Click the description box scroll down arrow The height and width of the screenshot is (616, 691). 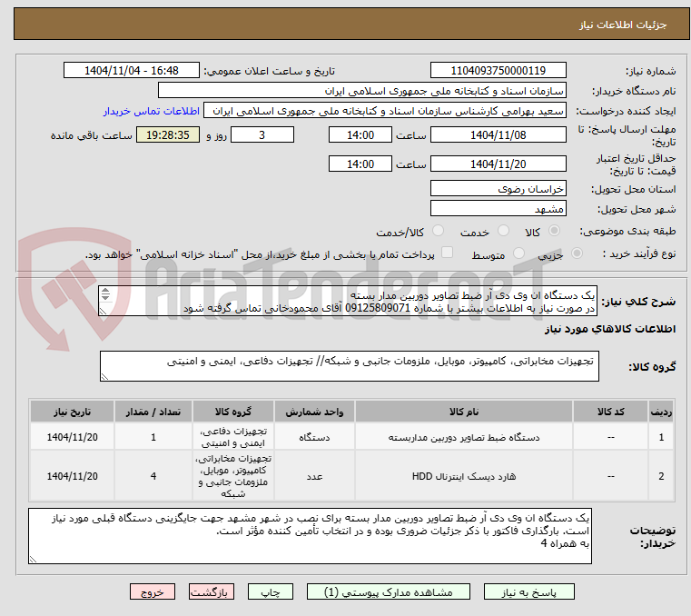point(105,297)
